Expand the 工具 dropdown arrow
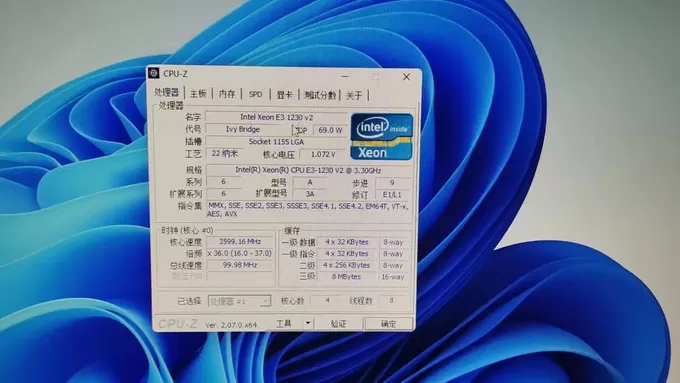The width and height of the screenshot is (680, 383). (307, 323)
